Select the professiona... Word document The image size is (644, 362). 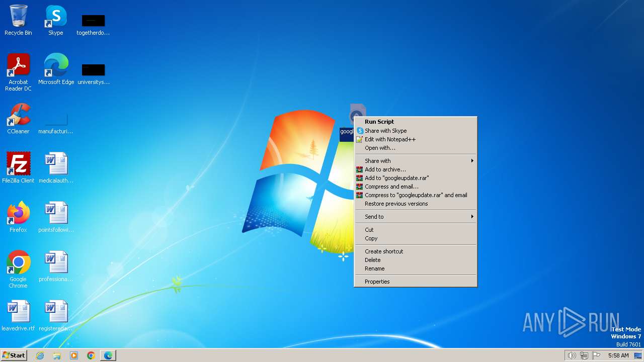[56, 266]
